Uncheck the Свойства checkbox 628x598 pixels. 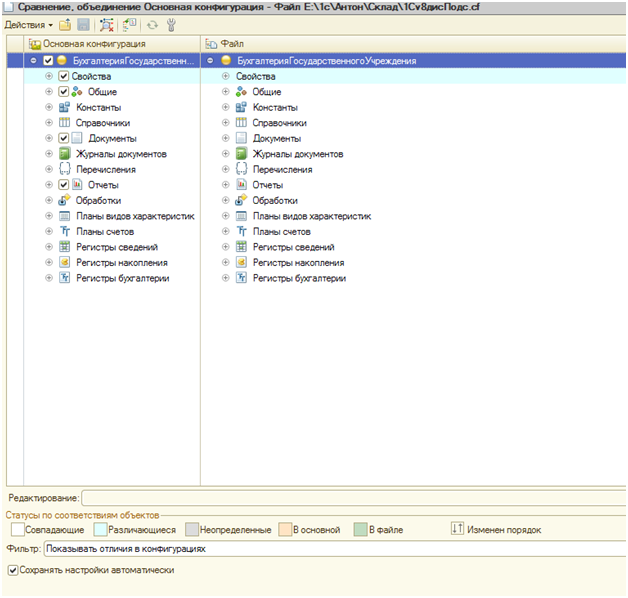64,76
